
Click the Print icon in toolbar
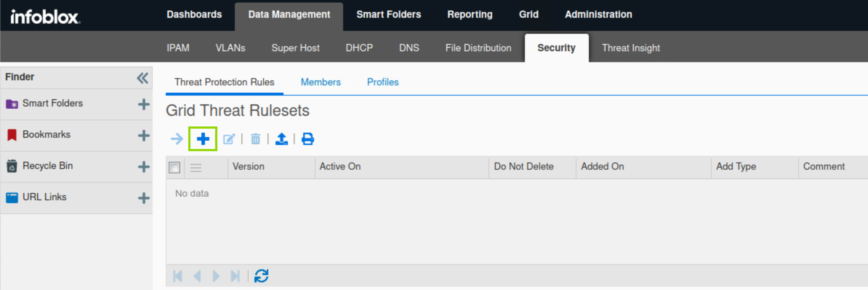[308, 139]
